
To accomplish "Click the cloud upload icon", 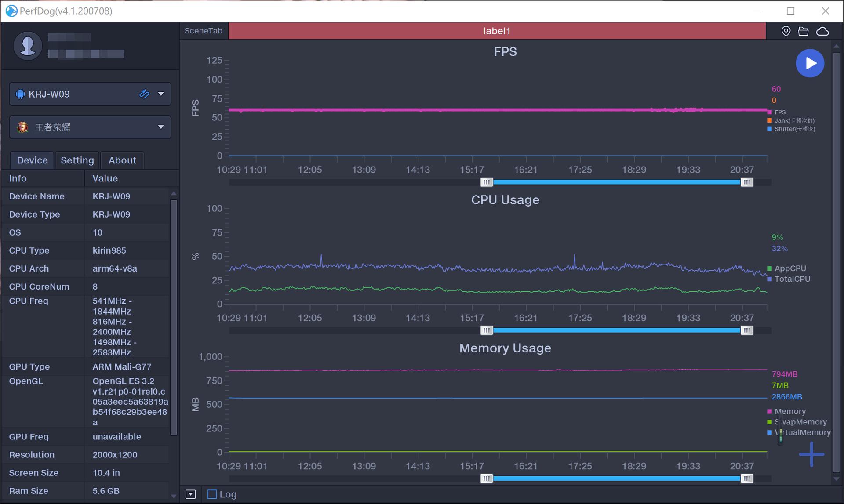I will point(822,31).
